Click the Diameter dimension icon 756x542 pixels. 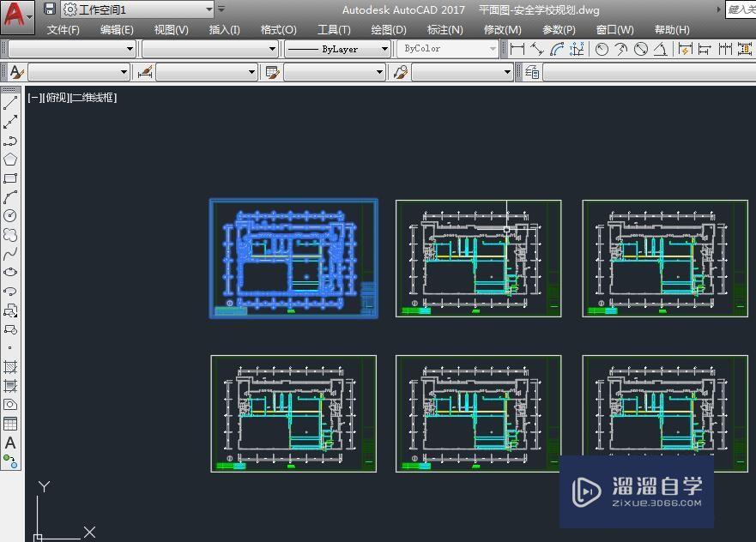point(641,49)
